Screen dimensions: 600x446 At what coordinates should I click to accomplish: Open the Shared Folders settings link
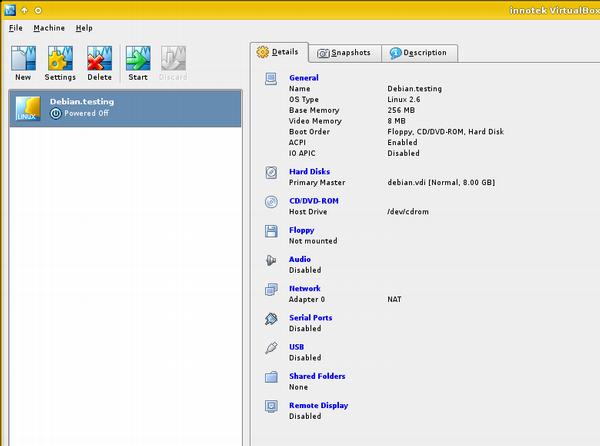pos(317,376)
